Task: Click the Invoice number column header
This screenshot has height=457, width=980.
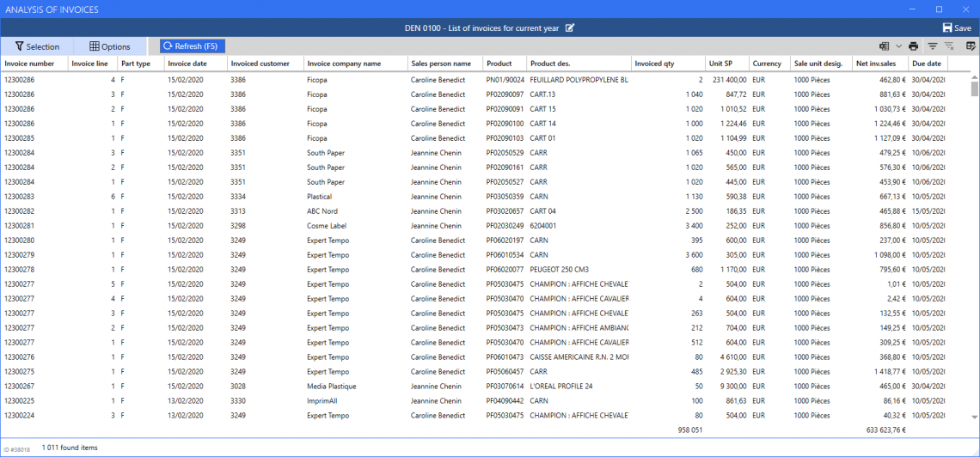Action: (x=34, y=64)
